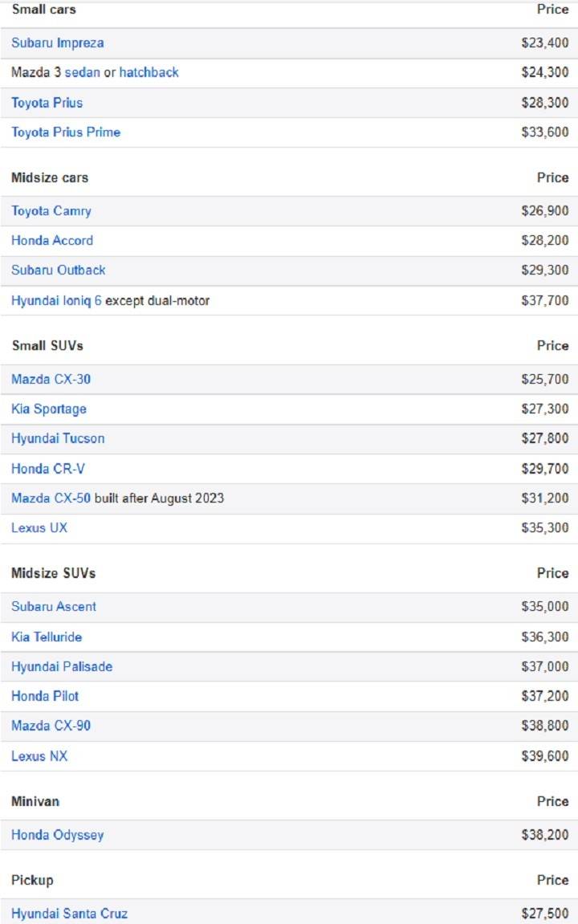Open the Toyota Camry page link
This screenshot has height=924, width=578.
point(51,211)
